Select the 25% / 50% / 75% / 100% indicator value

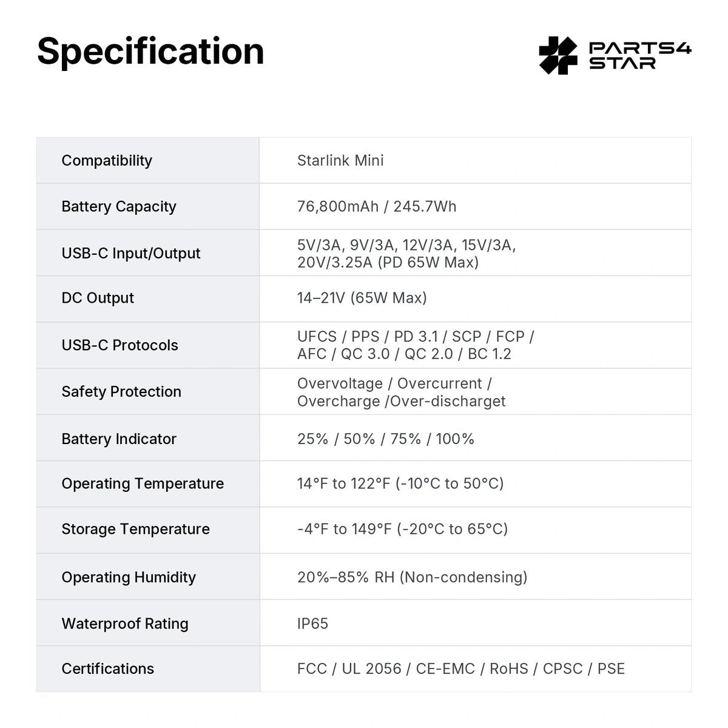tap(386, 439)
